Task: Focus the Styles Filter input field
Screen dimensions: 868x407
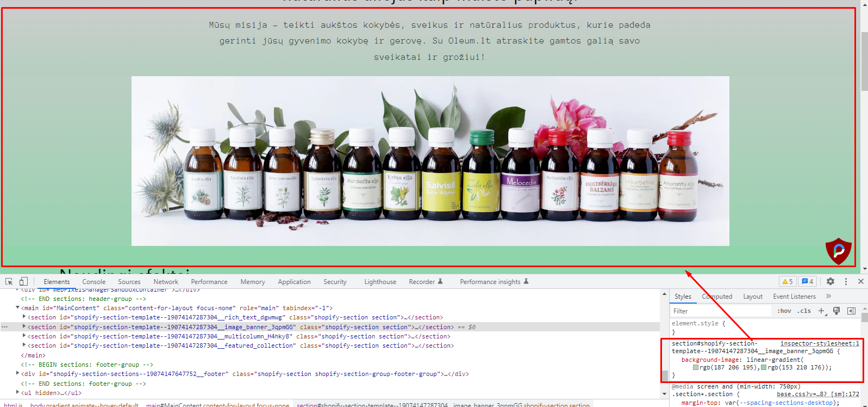Action: click(x=721, y=311)
